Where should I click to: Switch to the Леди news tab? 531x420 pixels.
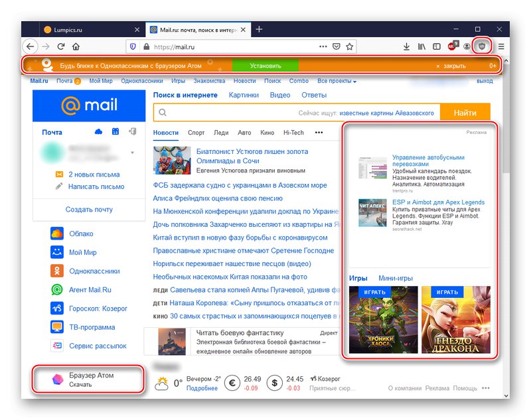(221, 133)
